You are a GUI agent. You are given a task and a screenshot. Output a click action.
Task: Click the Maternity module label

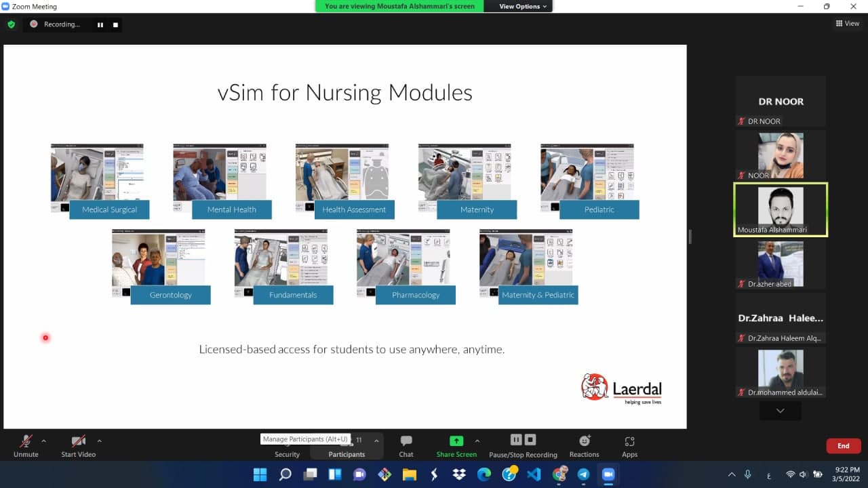click(477, 209)
